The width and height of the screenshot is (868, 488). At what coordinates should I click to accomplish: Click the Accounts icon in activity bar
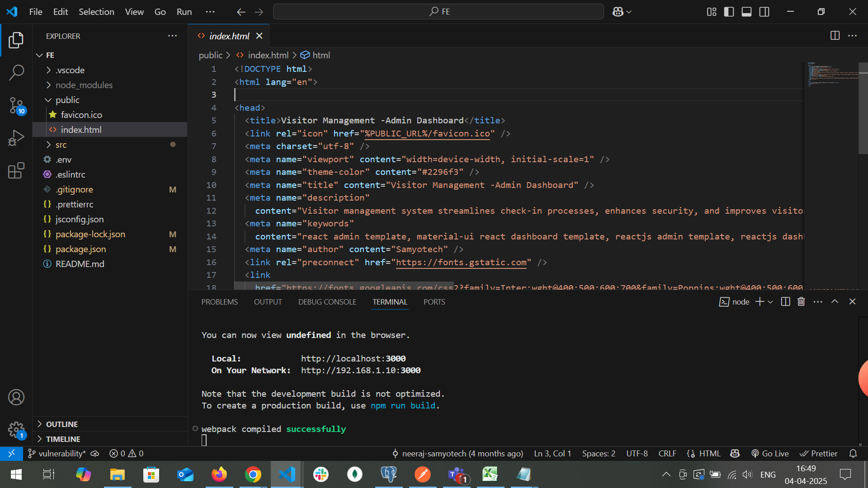tap(16, 397)
